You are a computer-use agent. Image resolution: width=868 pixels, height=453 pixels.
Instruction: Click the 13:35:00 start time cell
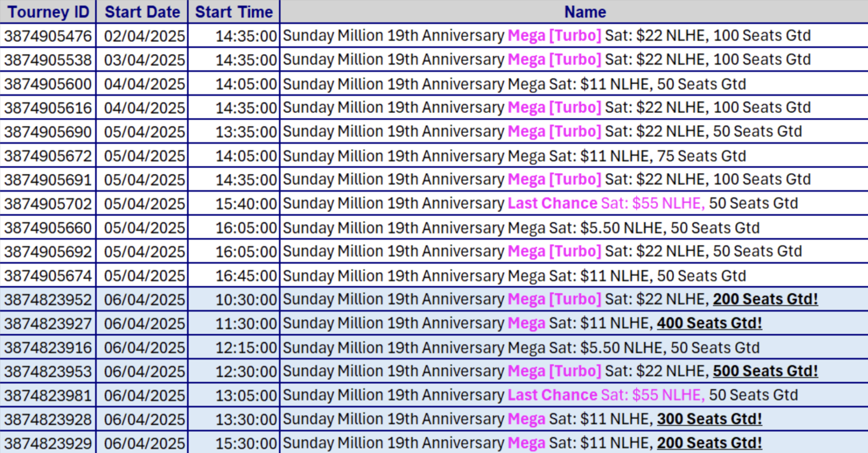coord(246,132)
